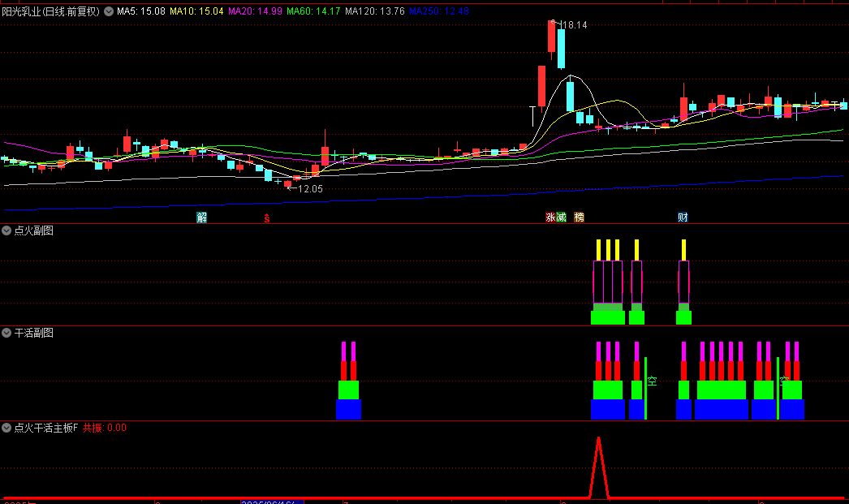Click the MA20: 14.99 indicator label
Viewport: 849px width, 504px height.
[x=255, y=11]
